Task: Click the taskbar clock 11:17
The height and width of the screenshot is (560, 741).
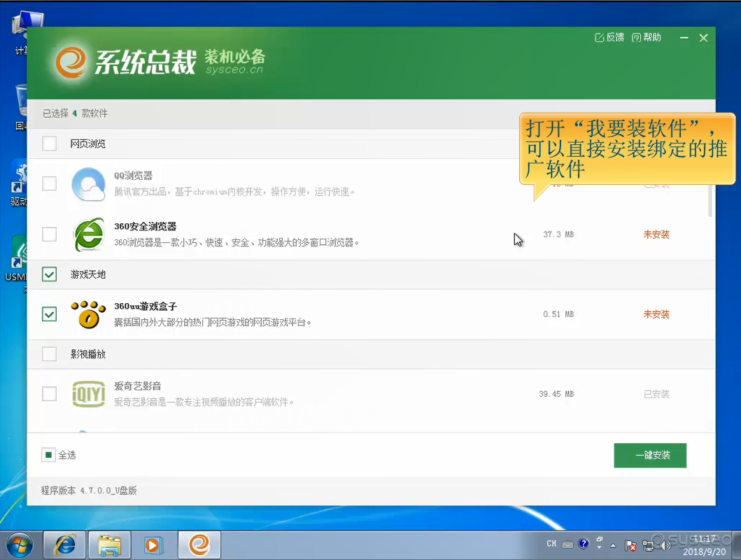Action: 704,545
